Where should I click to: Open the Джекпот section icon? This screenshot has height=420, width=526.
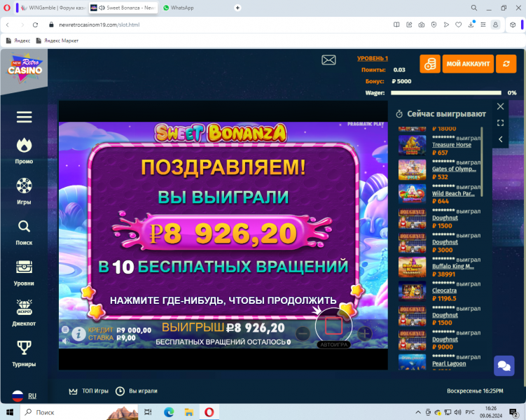[24, 307]
